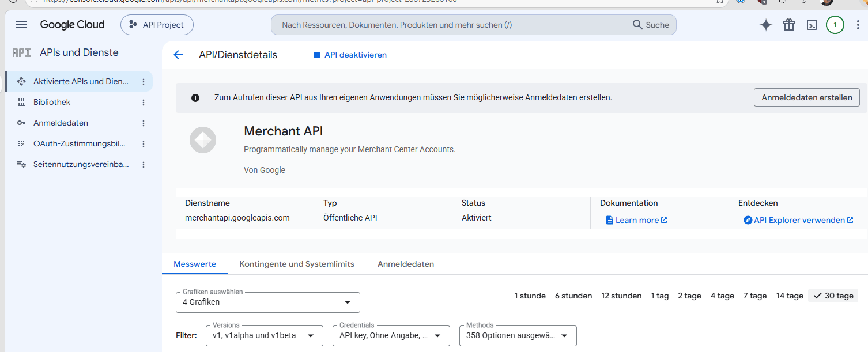This screenshot has width=868, height=352.
Task: Click the Merchant API product logo
Action: pos(203,140)
